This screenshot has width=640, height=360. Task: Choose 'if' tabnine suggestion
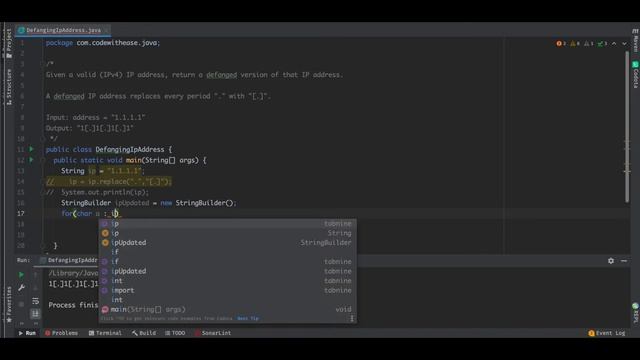coord(228,262)
